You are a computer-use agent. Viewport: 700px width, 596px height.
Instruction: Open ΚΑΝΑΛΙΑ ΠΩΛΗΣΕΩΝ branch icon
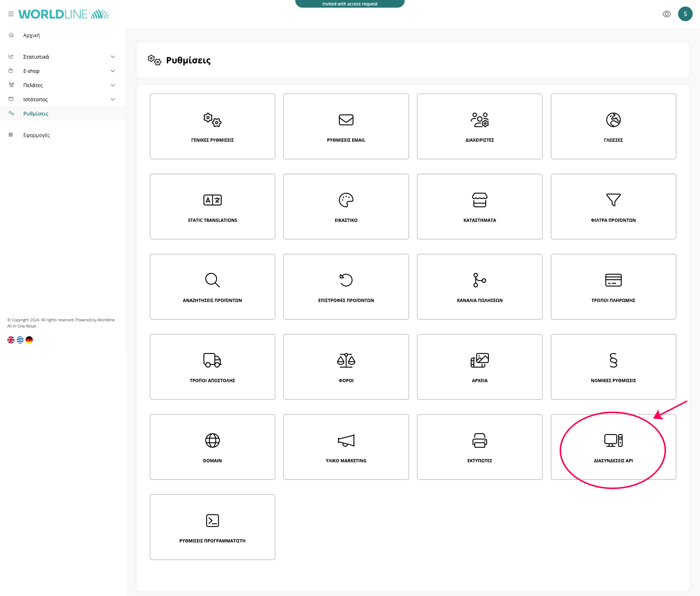[x=479, y=280]
